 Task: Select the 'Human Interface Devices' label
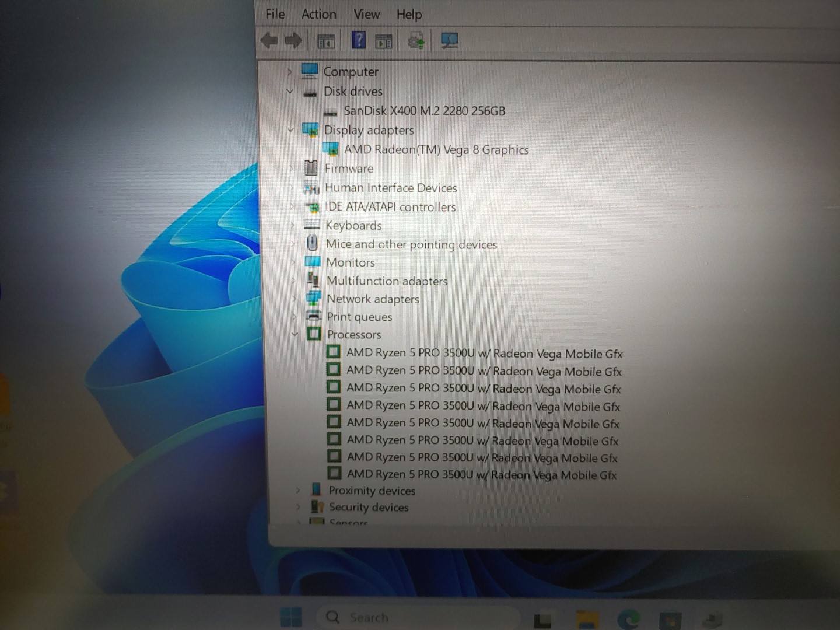(x=391, y=188)
